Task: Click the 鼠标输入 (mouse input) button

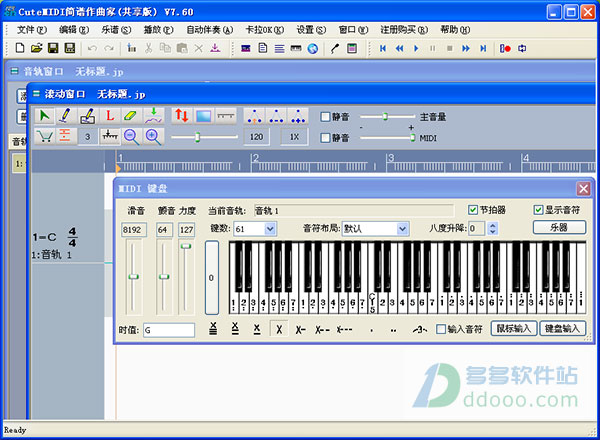Action: tap(514, 328)
